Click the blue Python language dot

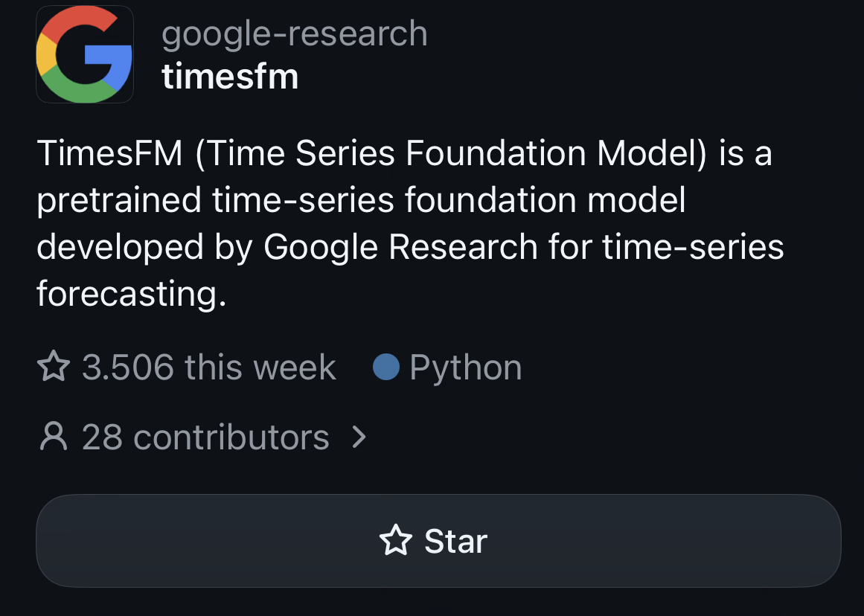[385, 367]
